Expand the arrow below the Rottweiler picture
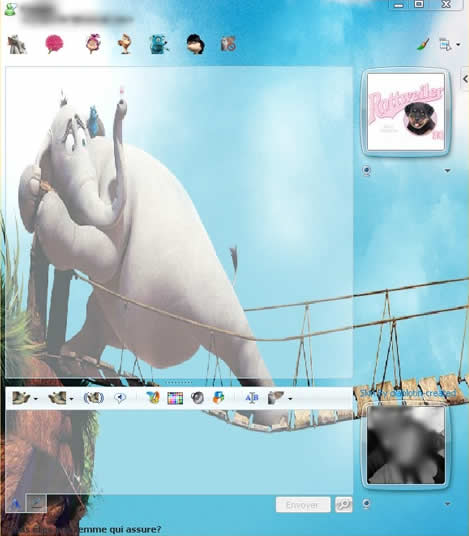The width and height of the screenshot is (469, 536). [447, 170]
